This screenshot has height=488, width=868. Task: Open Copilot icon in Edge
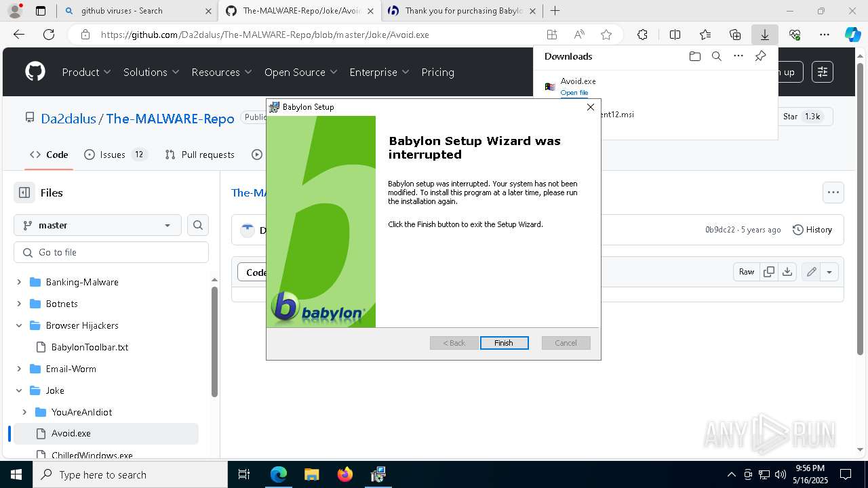pos(852,35)
